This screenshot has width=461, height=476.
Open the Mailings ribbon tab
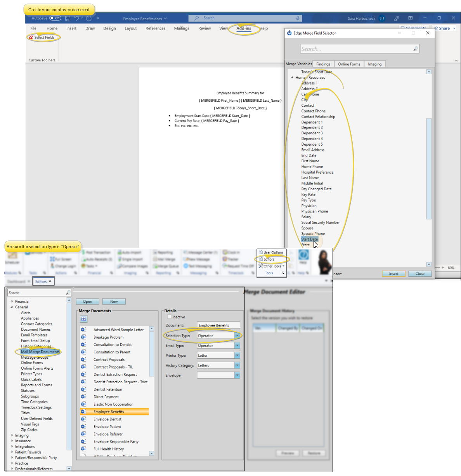click(182, 28)
